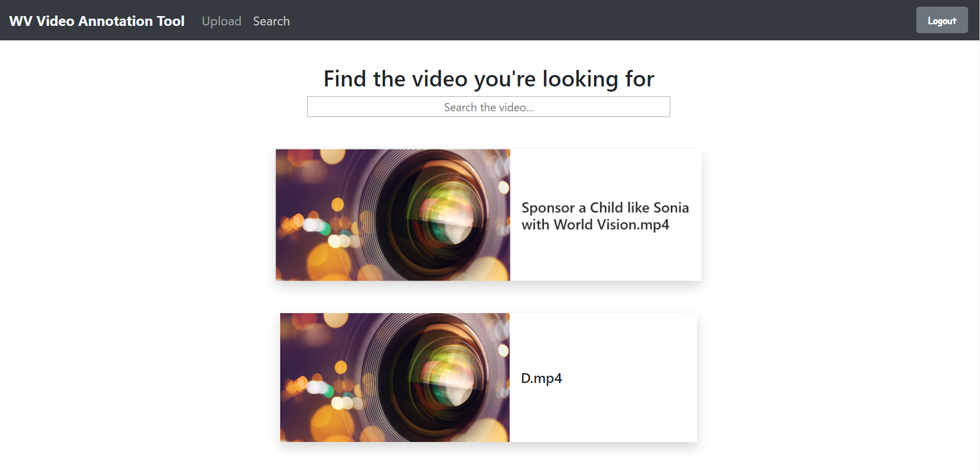The image size is (980, 472).
Task: Click the 'Sponsor a Child like Sonia' title
Action: click(x=604, y=208)
